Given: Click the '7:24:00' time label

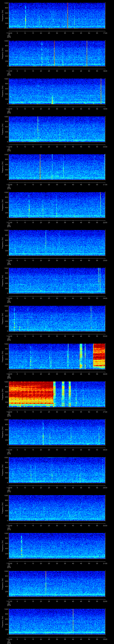Looking at the screenshot, I should click(x=9, y=336).
